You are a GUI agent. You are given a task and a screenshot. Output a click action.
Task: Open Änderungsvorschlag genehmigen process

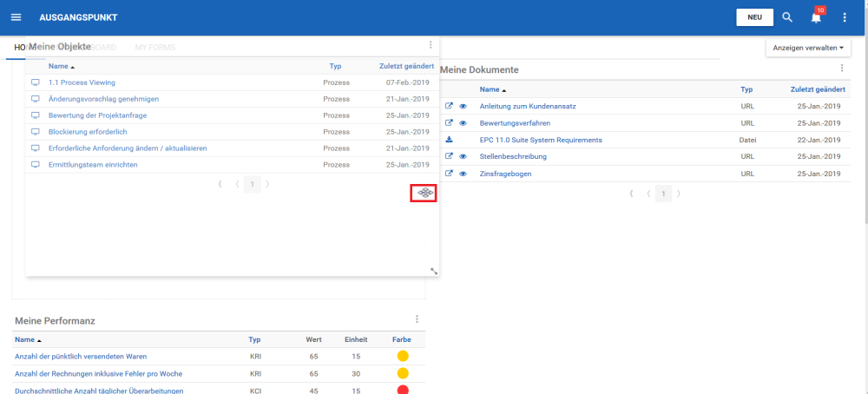click(103, 99)
